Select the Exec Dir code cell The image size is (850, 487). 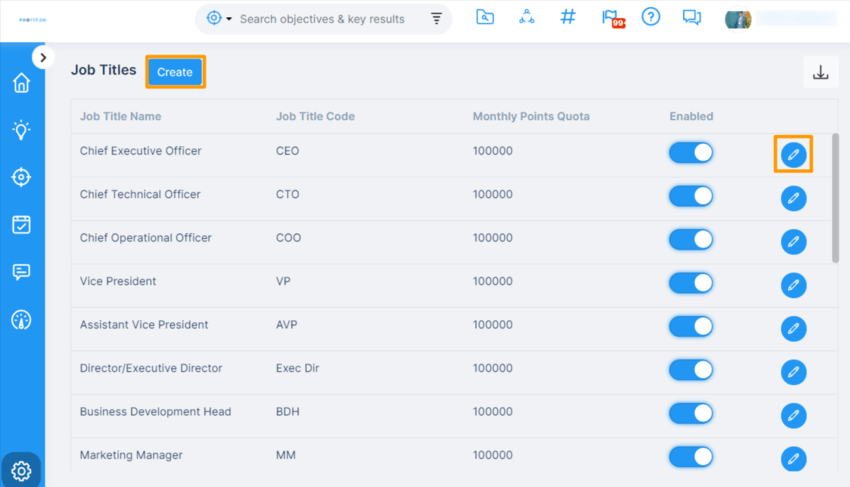pos(298,368)
